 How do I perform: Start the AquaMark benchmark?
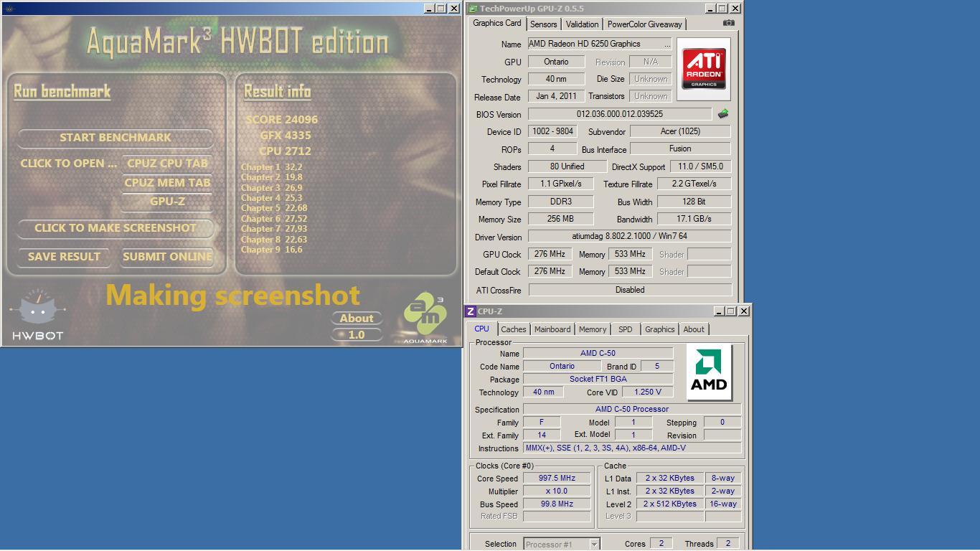point(116,137)
